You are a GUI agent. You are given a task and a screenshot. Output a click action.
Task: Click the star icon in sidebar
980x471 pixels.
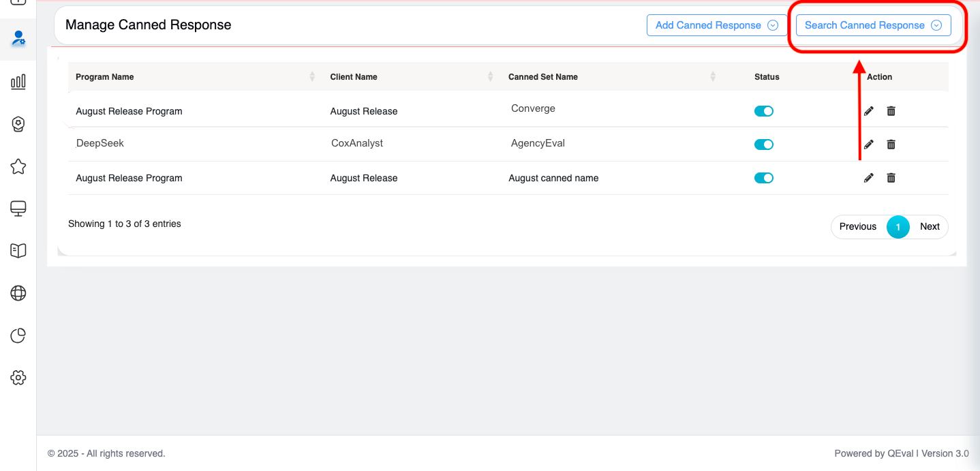[x=18, y=166]
